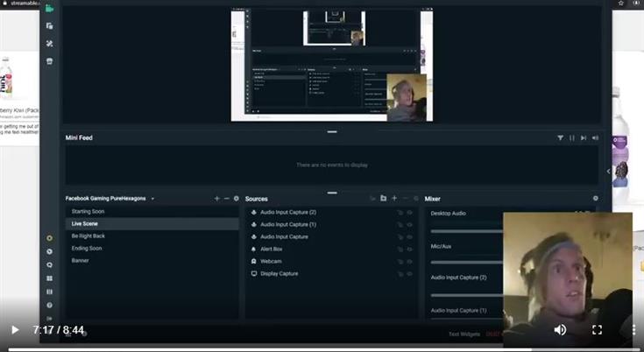
Task: Open the chat bubble icon in lower sidebar
Action: point(50,265)
